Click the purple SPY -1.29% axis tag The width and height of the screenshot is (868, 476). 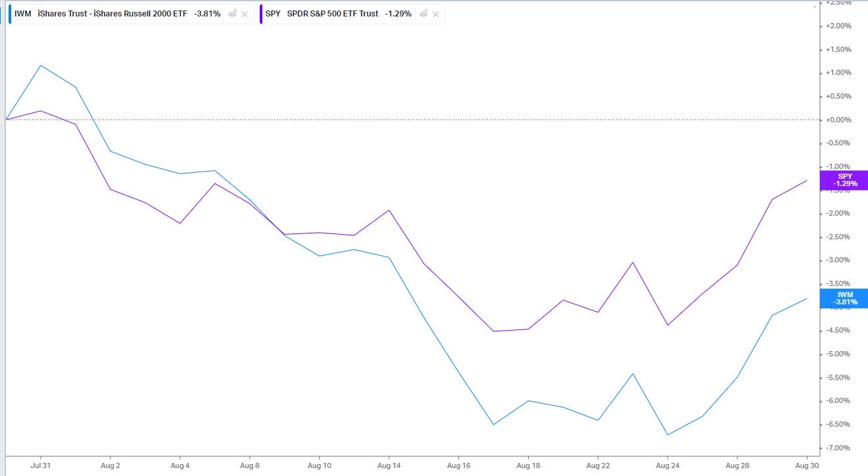coord(844,180)
